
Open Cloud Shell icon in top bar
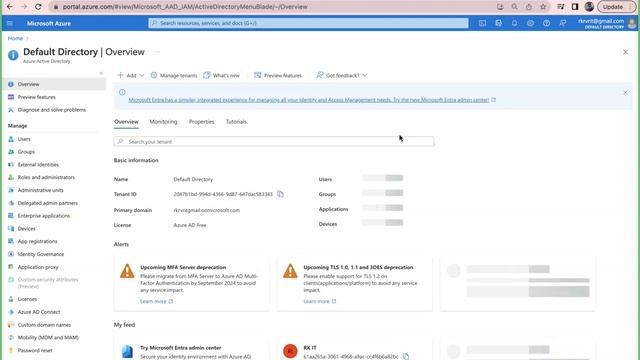point(482,23)
